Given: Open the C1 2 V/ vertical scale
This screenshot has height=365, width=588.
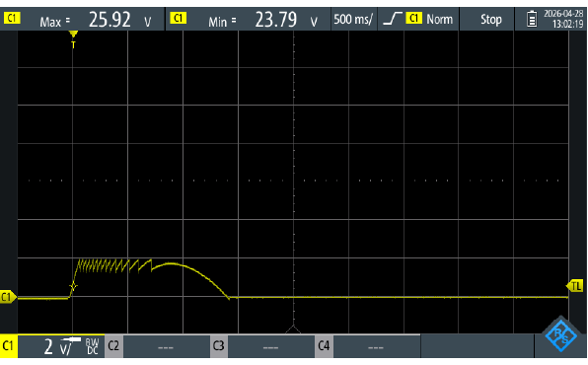Looking at the screenshot, I should (61, 346).
